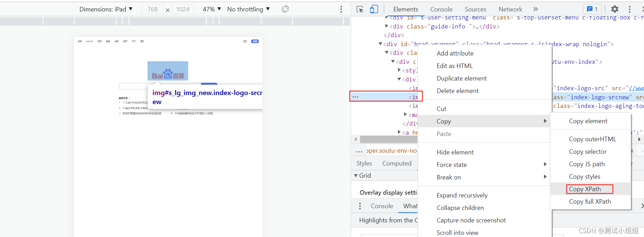Select Copy XPath
This screenshot has width=644, height=237.
point(591,189)
